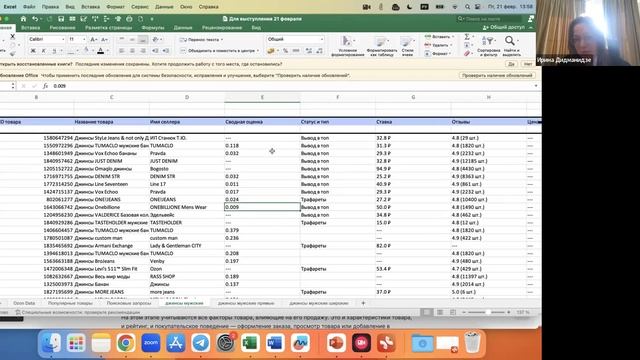Open Google Chrome from the Dock
This screenshot has width=640, height=360.
point(126,343)
